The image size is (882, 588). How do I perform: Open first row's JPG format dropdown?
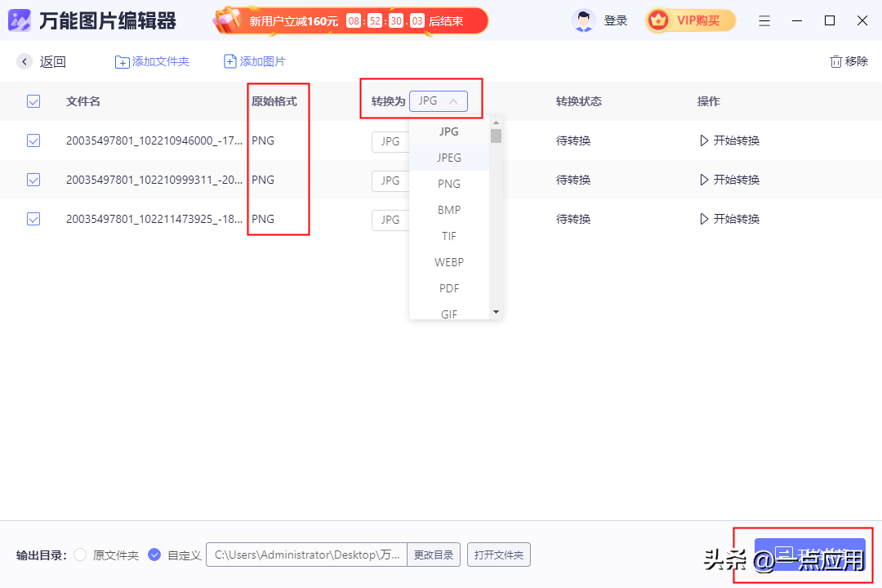coord(390,141)
